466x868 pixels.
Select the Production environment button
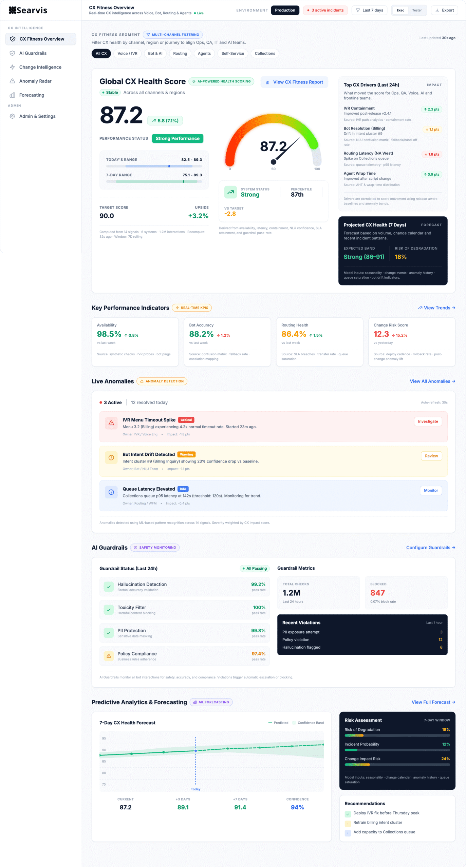(x=285, y=10)
